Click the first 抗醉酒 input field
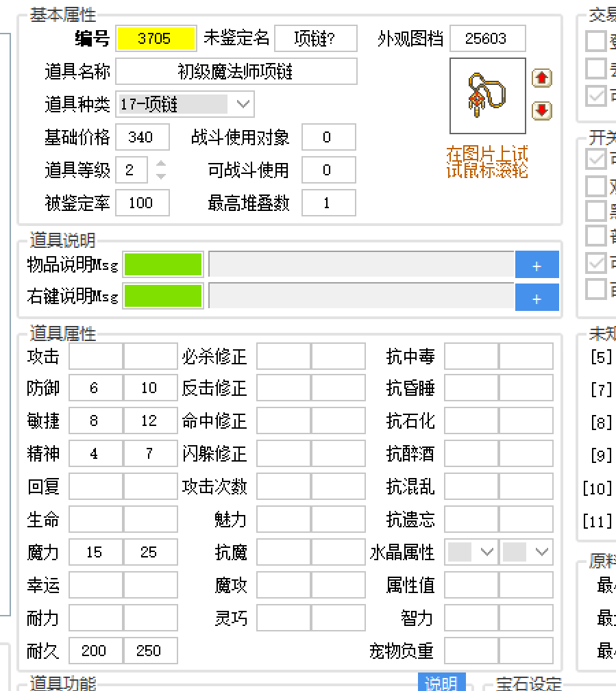Viewport: 616px width, 691px height. coord(471,453)
